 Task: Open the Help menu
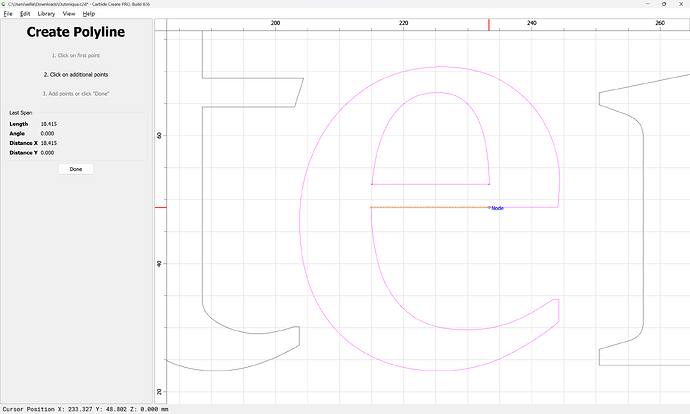point(89,14)
